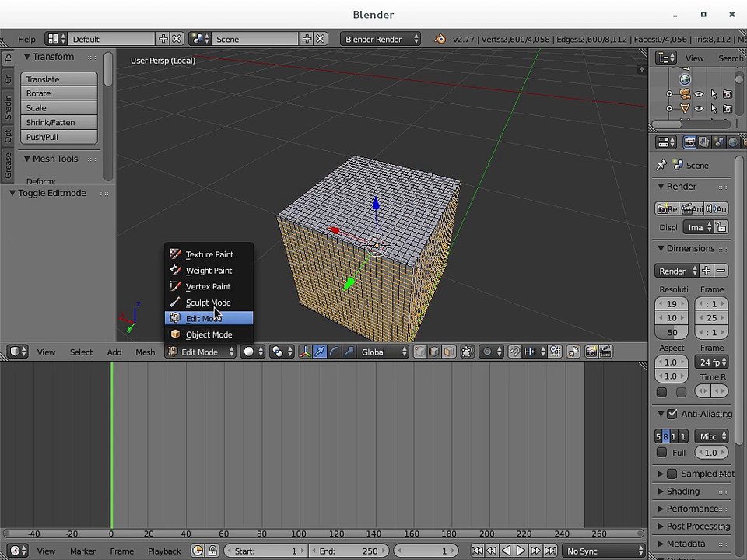Toggle renderability of the mesh object
Viewport: 747px width, 560px height.
728,109
